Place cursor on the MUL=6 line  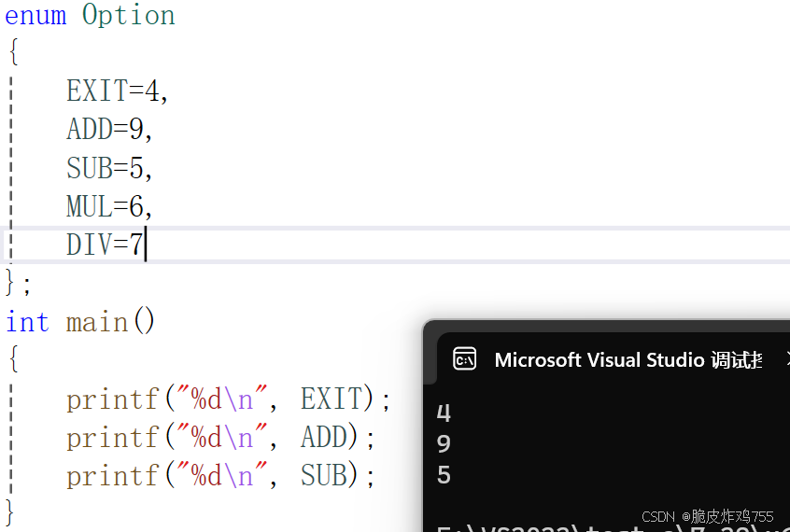109,206
